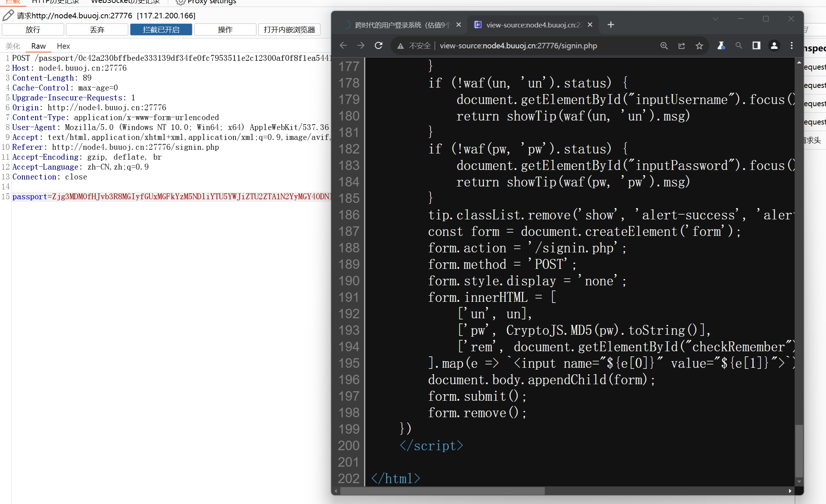Screen dimensions: 826x504
Task: Close the view-source tab
Action: tap(590, 25)
